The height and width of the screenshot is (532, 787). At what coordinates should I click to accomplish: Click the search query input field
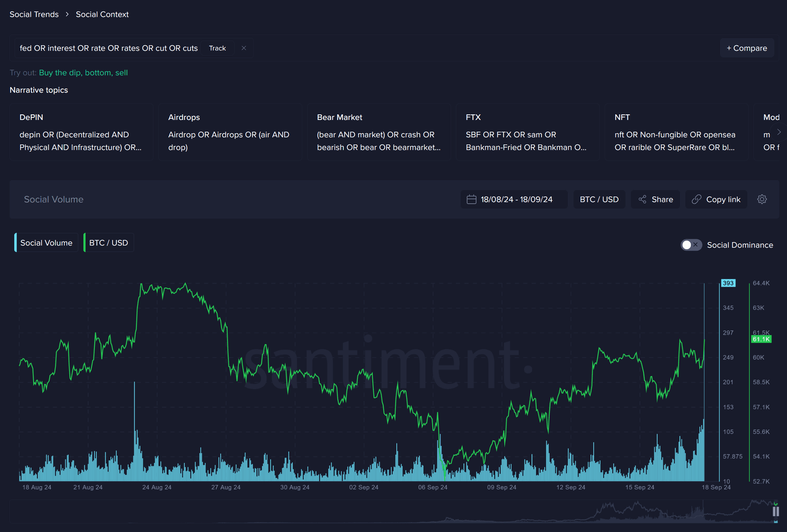(109, 48)
